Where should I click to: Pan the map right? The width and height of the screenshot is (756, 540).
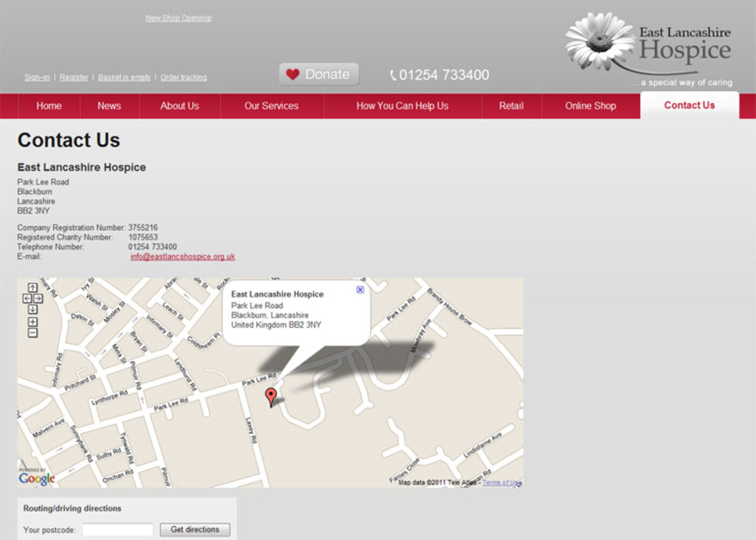38,299
